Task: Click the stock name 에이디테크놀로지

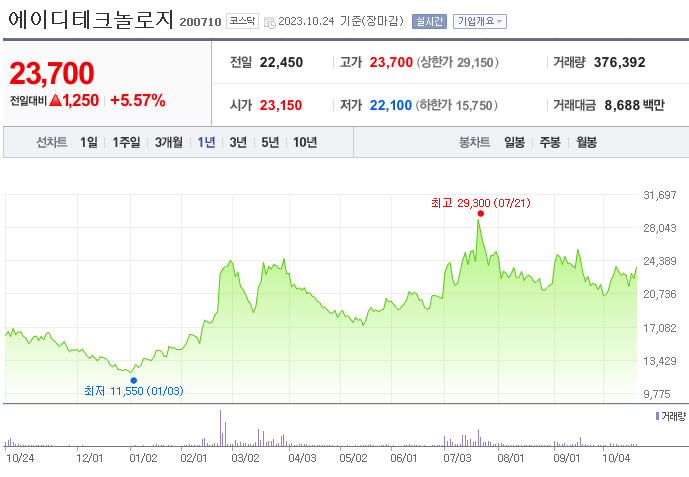Action: (x=91, y=20)
